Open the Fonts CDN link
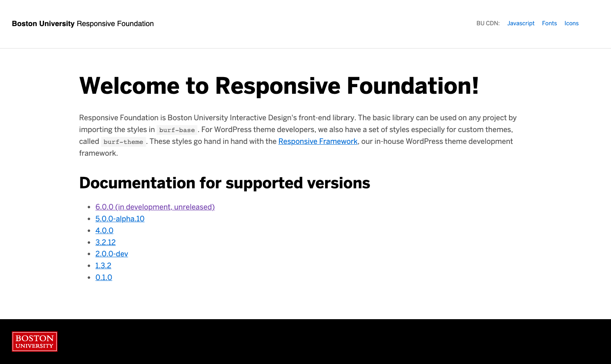Screen dimensions: 611x364 point(549,23)
